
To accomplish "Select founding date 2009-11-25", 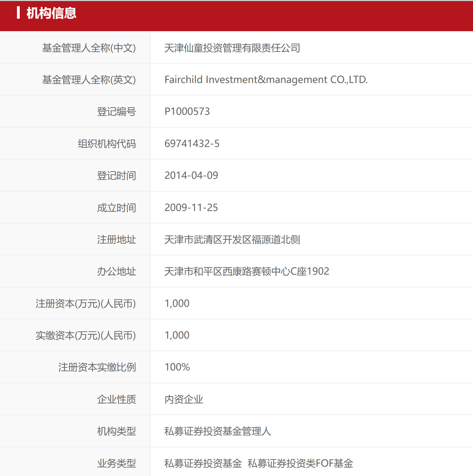I will [191, 208].
